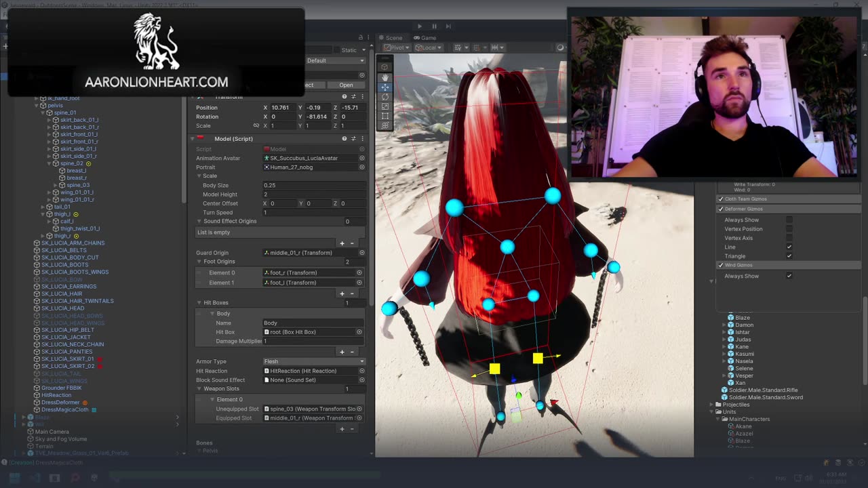
Task: Open the Local orientation dropdown
Action: tap(431, 47)
